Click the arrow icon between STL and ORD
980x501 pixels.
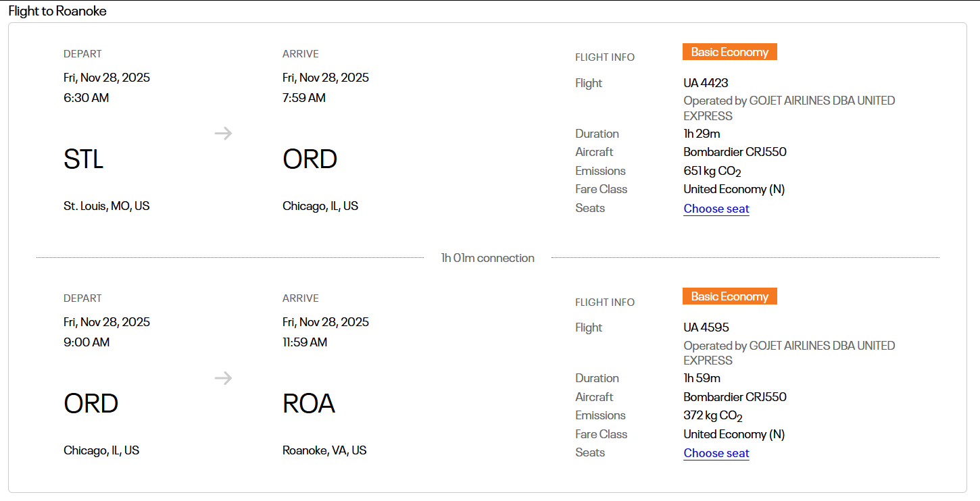pos(223,133)
